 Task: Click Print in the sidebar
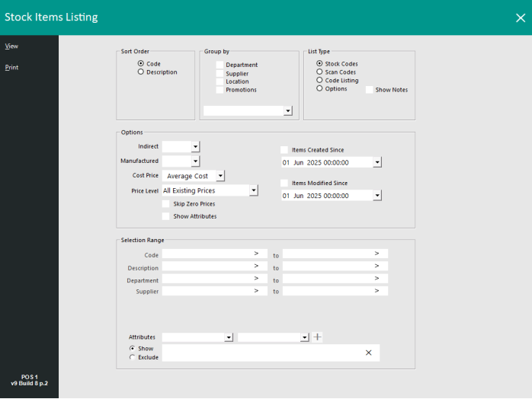(x=11, y=68)
